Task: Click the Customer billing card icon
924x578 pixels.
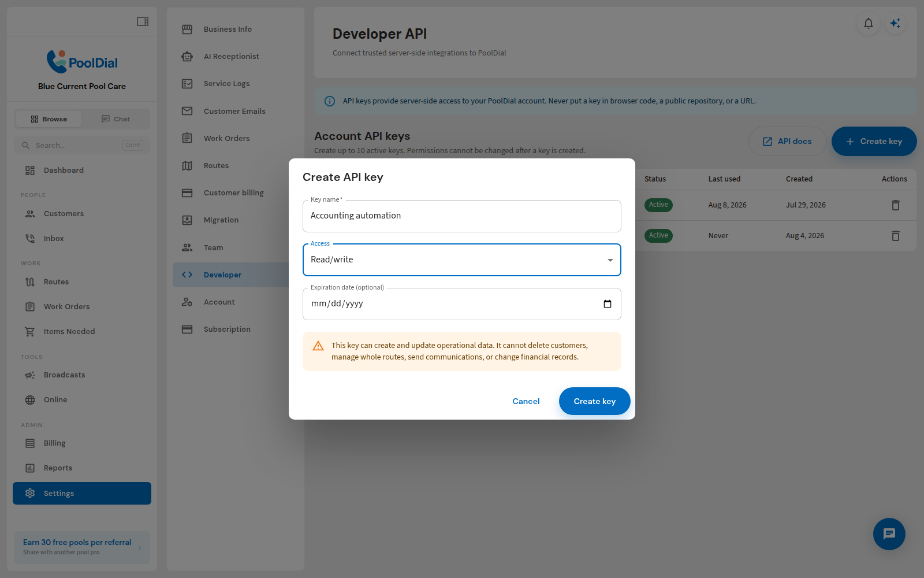Action: [187, 192]
